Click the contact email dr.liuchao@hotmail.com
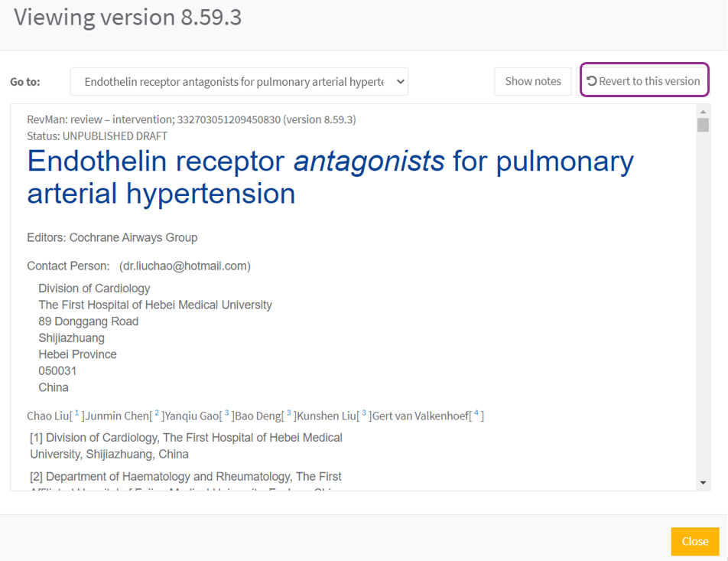 coord(184,266)
